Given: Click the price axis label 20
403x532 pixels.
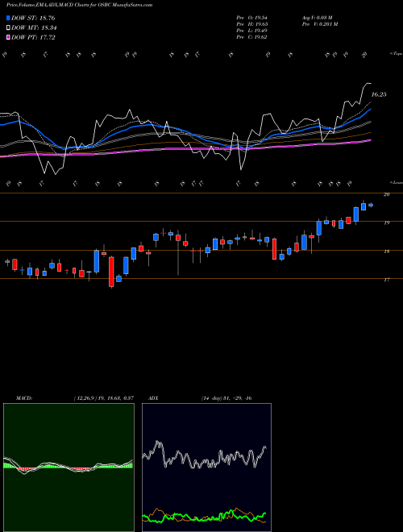Looking at the screenshot, I should [x=387, y=194].
